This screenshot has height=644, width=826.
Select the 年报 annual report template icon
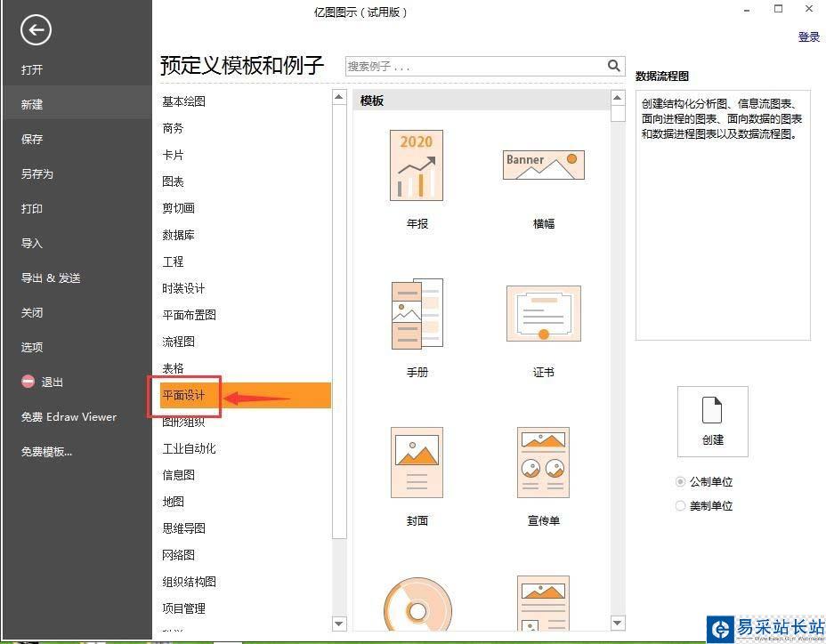(417, 165)
